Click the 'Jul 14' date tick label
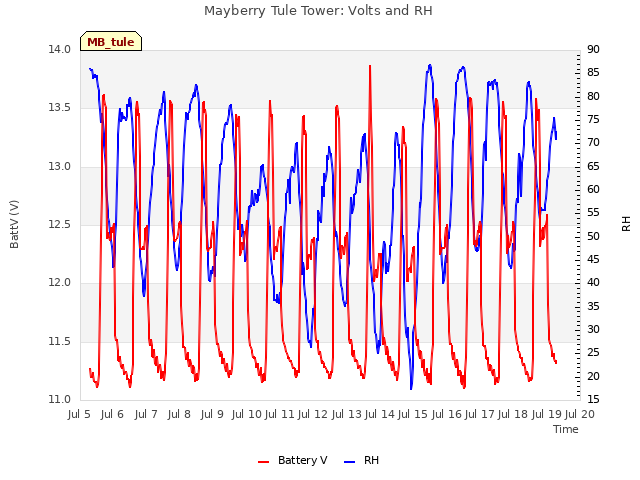640x480 pixels. coord(380,414)
